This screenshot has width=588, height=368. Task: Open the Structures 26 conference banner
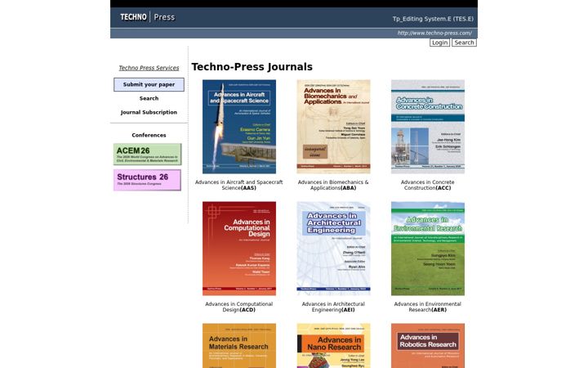pyautogui.click(x=147, y=180)
